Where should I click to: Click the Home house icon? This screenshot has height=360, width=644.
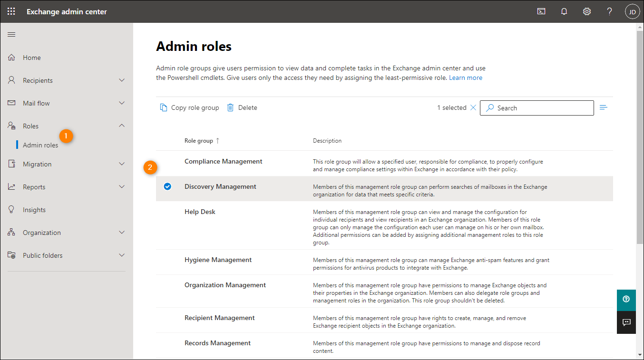[x=12, y=58]
